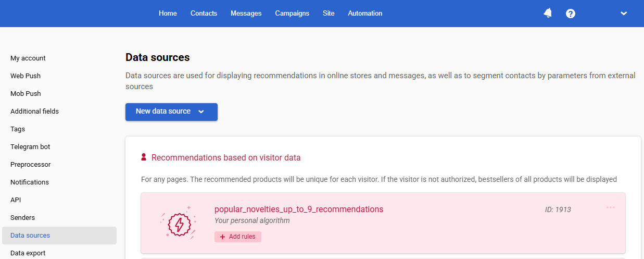Image resolution: width=644 pixels, height=259 pixels.
Task: Select Additional fields in the sidebar
Action: [x=34, y=112]
